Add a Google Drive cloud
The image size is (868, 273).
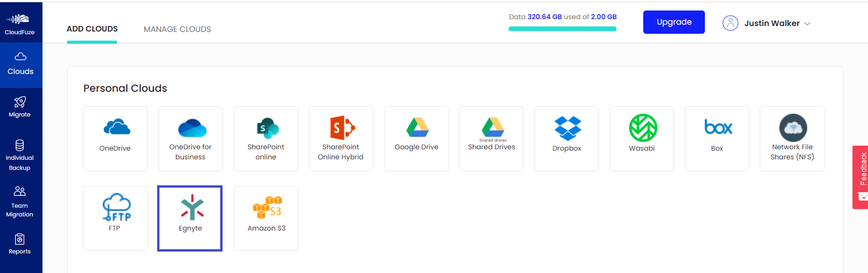416,139
